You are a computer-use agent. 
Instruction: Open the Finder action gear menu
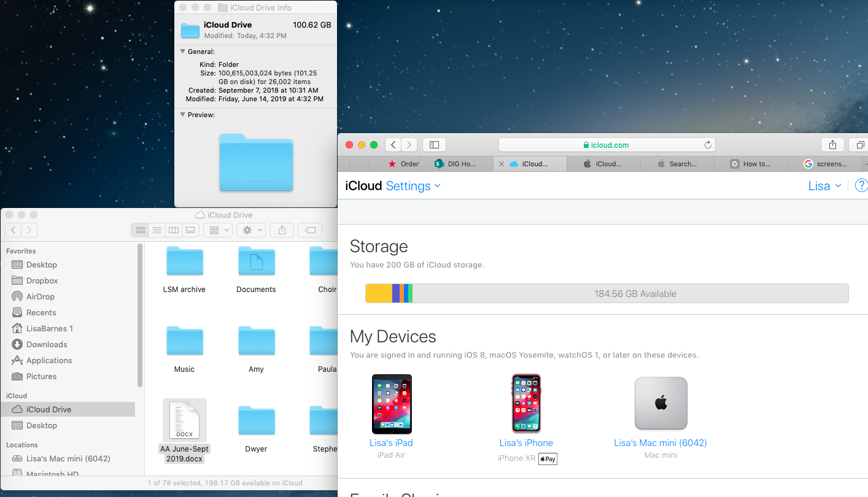(252, 230)
